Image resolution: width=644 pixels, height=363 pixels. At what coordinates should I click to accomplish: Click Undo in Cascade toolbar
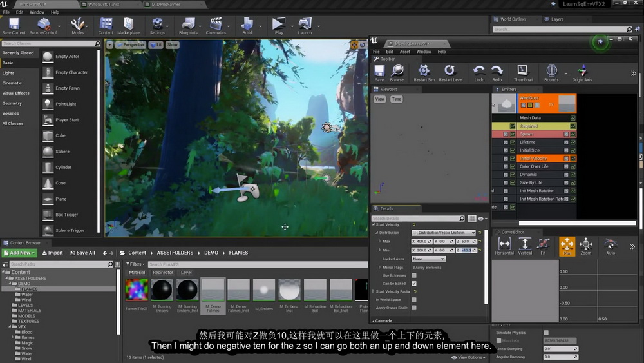479,74
